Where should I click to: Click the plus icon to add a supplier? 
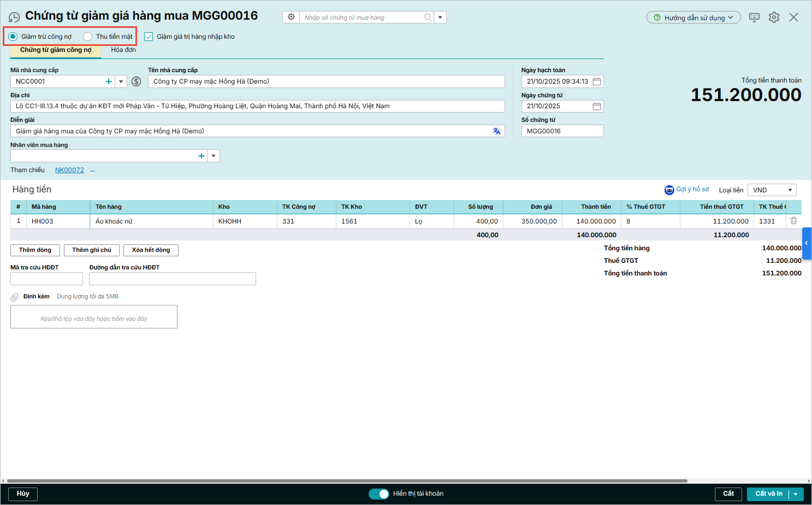coord(109,81)
